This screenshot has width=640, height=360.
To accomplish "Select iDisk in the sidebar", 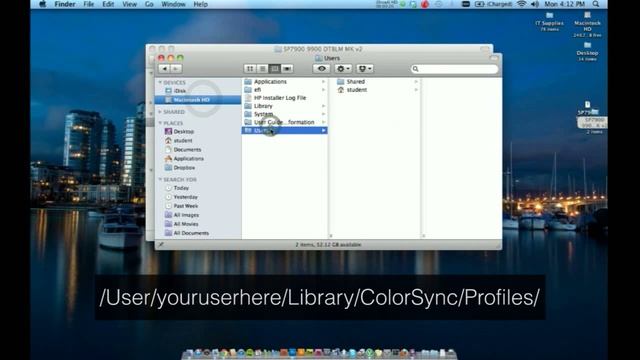I will [x=180, y=91].
